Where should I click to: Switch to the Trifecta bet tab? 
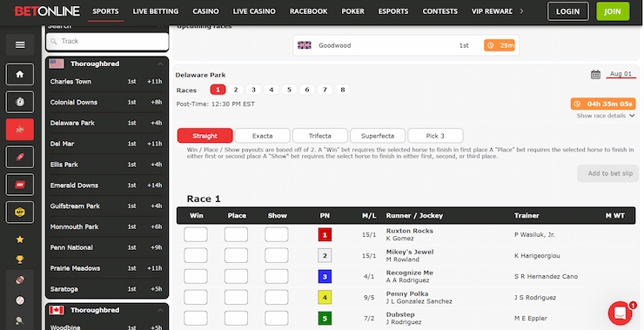click(x=320, y=136)
